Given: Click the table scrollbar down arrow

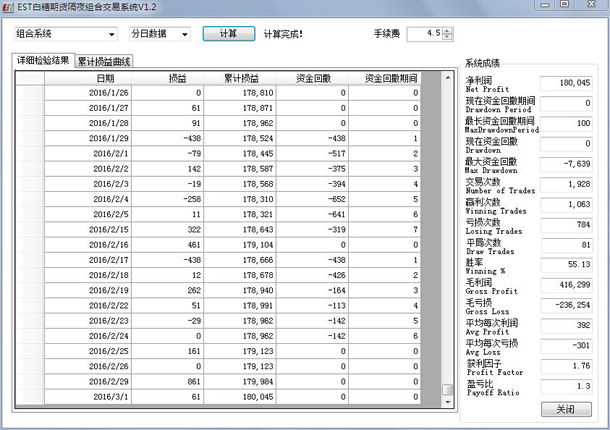Looking at the screenshot, I should (448, 402).
